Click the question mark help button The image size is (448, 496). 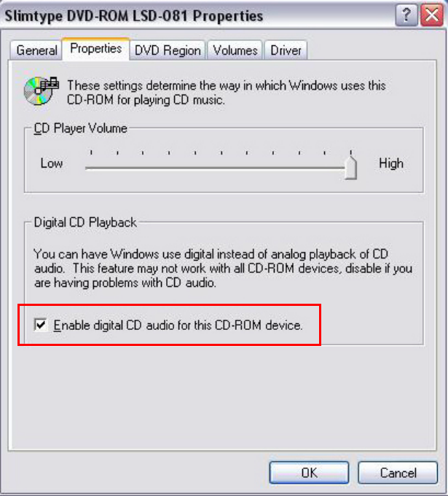[x=406, y=15]
